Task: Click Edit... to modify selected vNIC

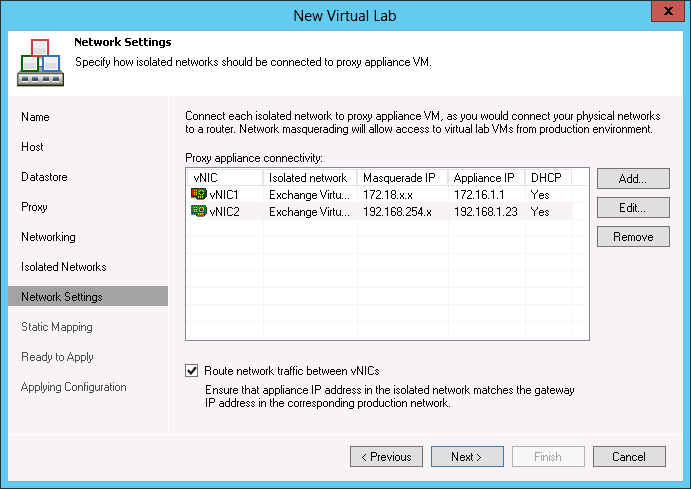Action: tap(632, 208)
